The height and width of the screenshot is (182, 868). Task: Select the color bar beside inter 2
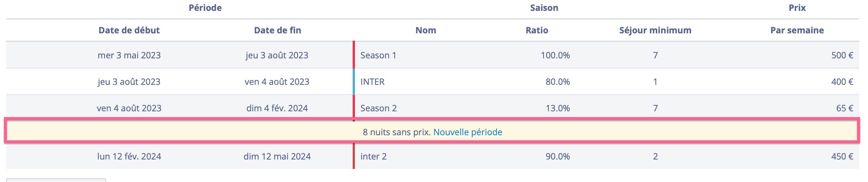point(354,156)
